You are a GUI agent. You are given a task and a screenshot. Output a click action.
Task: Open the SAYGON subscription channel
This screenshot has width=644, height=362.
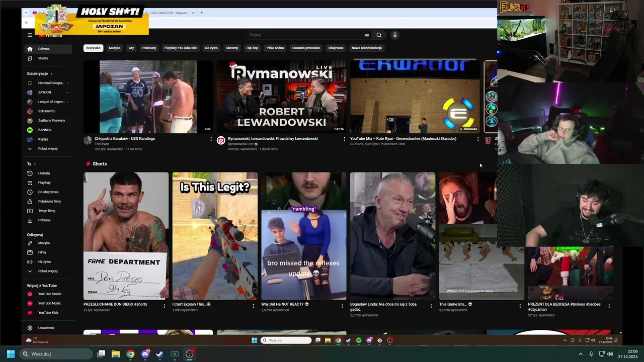[49, 93]
